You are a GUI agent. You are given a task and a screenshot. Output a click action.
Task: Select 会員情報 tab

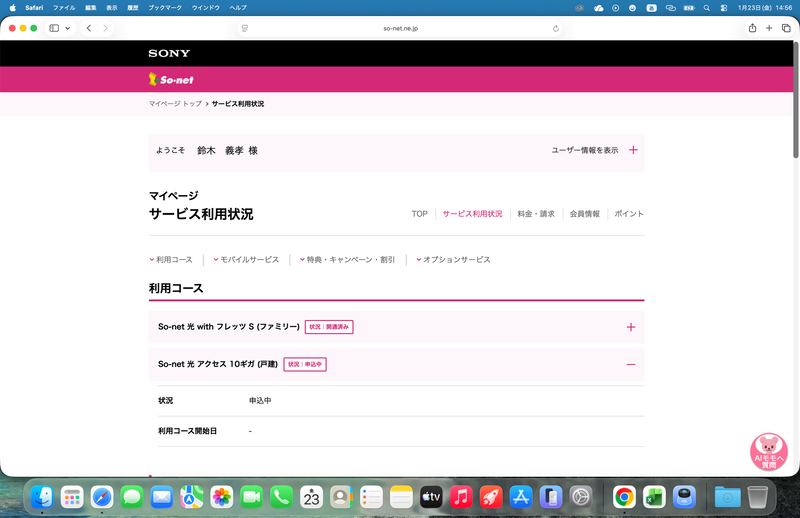click(x=585, y=214)
